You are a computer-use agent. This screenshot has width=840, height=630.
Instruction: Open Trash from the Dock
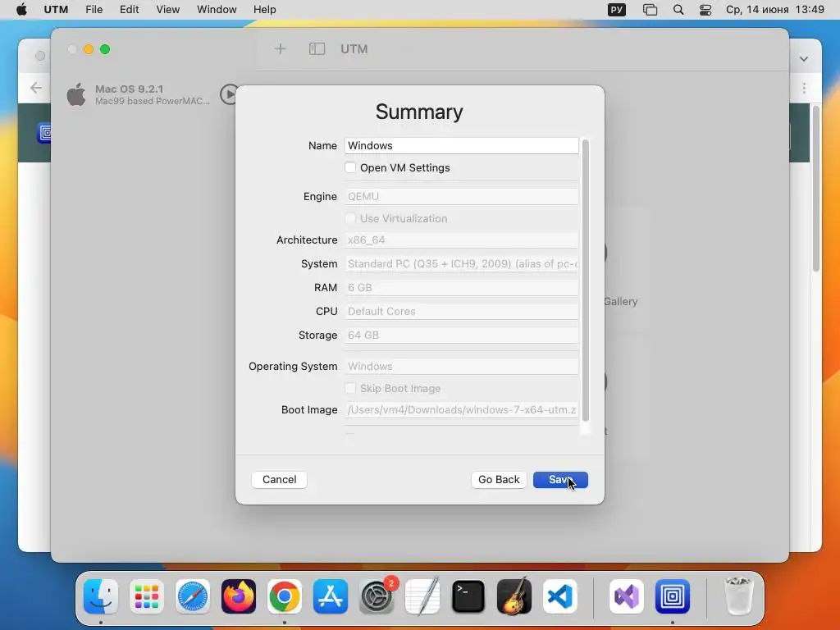(x=739, y=596)
